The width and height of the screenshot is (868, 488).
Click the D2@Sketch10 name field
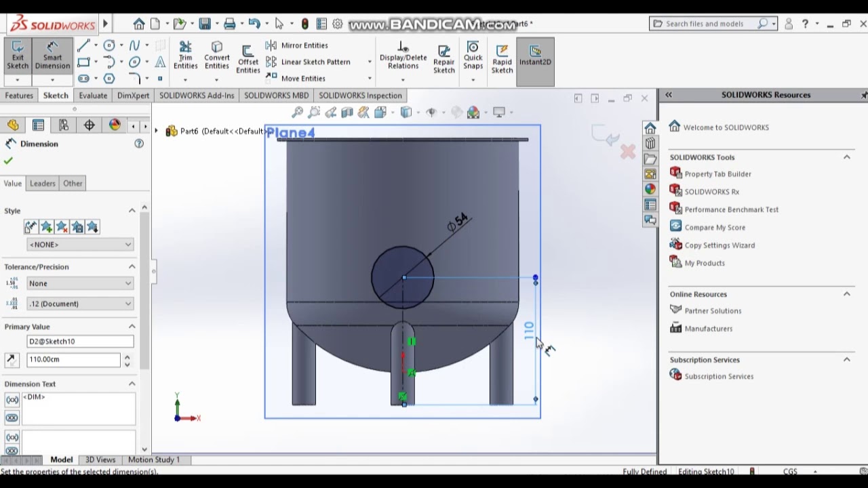tap(80, 342)
